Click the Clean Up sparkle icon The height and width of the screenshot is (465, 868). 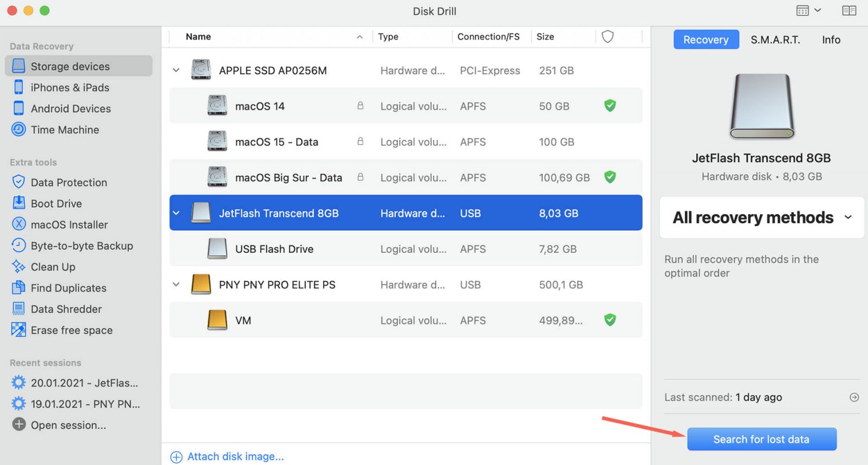pos(19,266)
